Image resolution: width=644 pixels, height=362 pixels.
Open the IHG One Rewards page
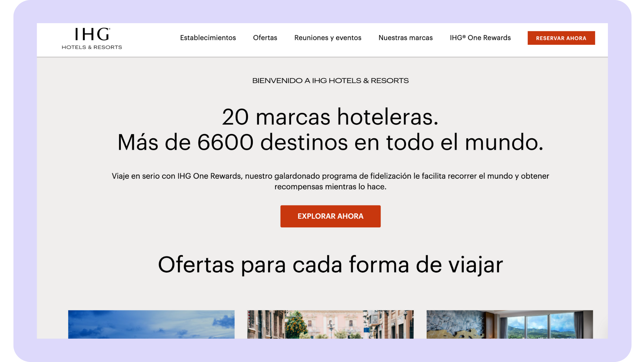click(480, 38)
